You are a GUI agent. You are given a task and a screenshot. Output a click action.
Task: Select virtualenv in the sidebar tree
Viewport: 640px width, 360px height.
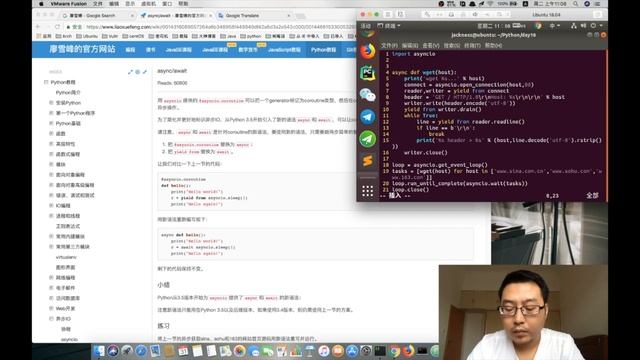(66, 257)
